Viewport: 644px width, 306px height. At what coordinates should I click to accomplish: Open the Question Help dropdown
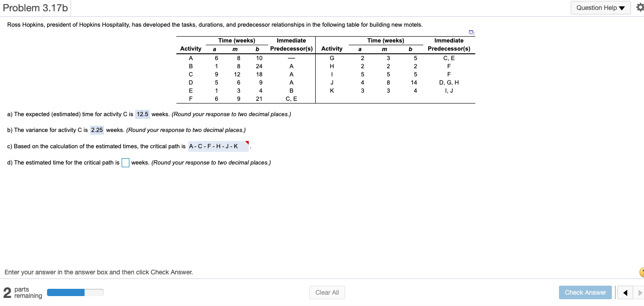click(x=600, y=7)
